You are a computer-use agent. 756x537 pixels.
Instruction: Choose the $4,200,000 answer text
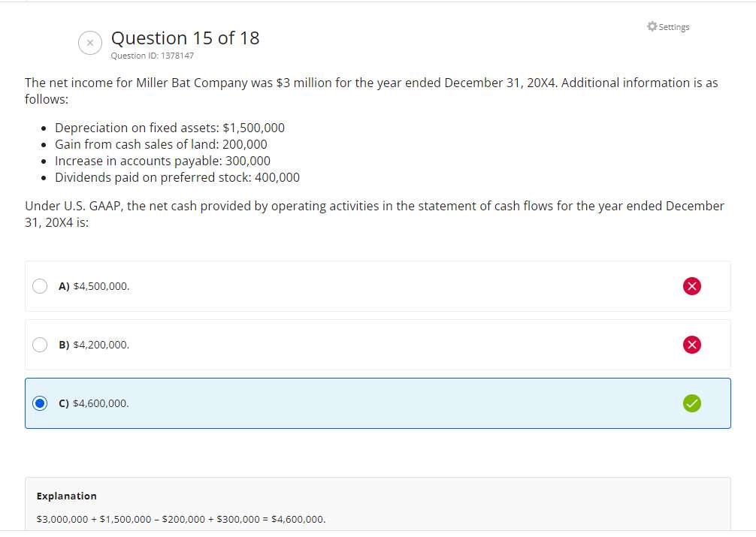click(101, 345)
